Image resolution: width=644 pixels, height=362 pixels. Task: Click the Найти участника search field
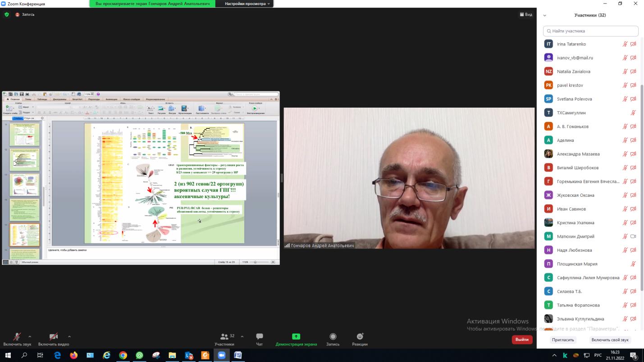[x=590, y=31]
